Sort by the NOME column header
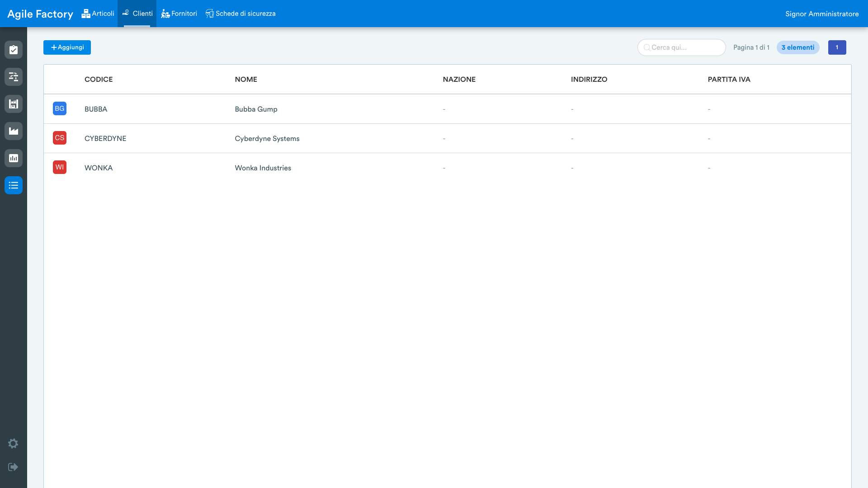The width and height of the screenshot is (868, 488). coord(246,80)
